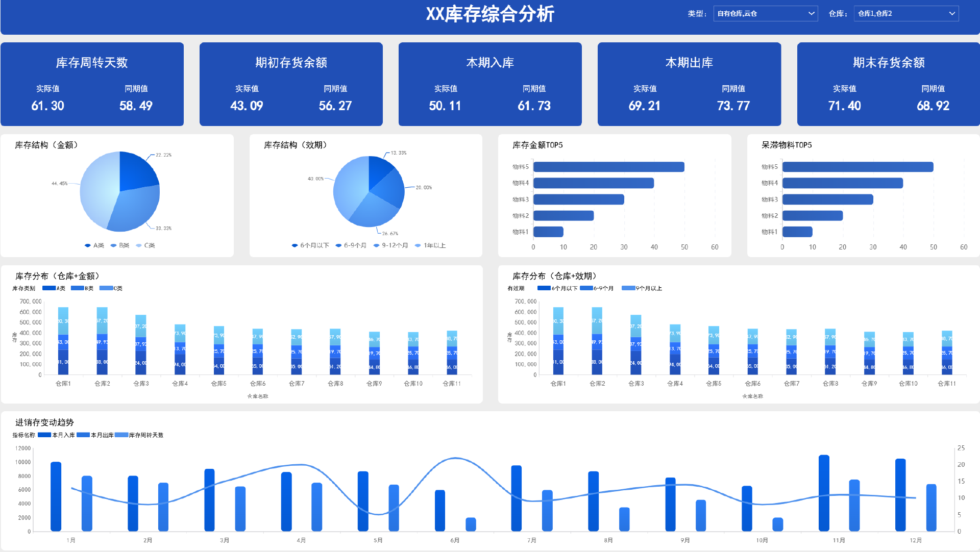Image resolution: width=980 pixels, height=552 pixels.
Task: Select 物料5 bar in 库存金额TOP5 chart
Action: pos(608,167)
